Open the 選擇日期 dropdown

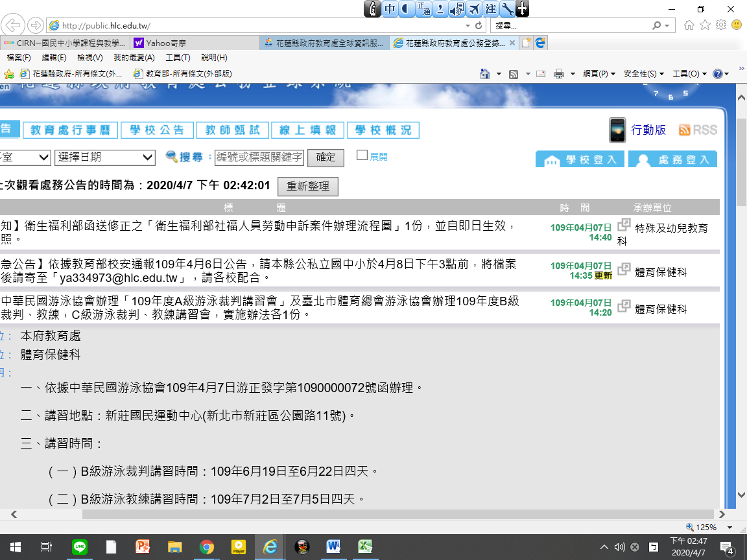(105, 157)
